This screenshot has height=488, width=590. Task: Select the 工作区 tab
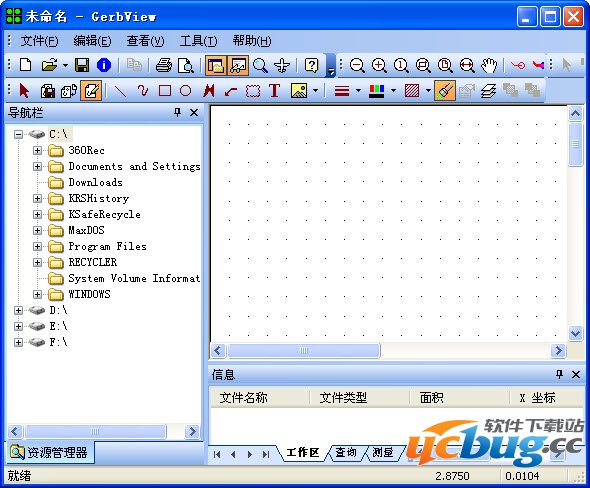point(303,453)
